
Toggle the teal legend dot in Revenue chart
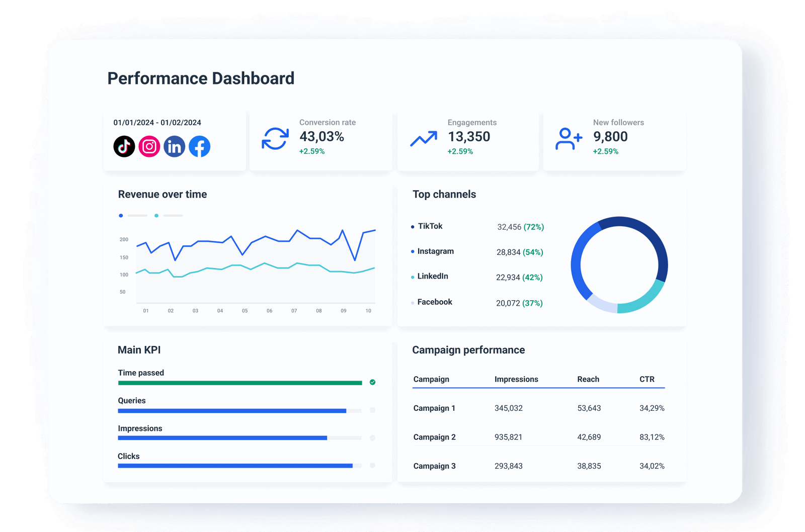156,215
